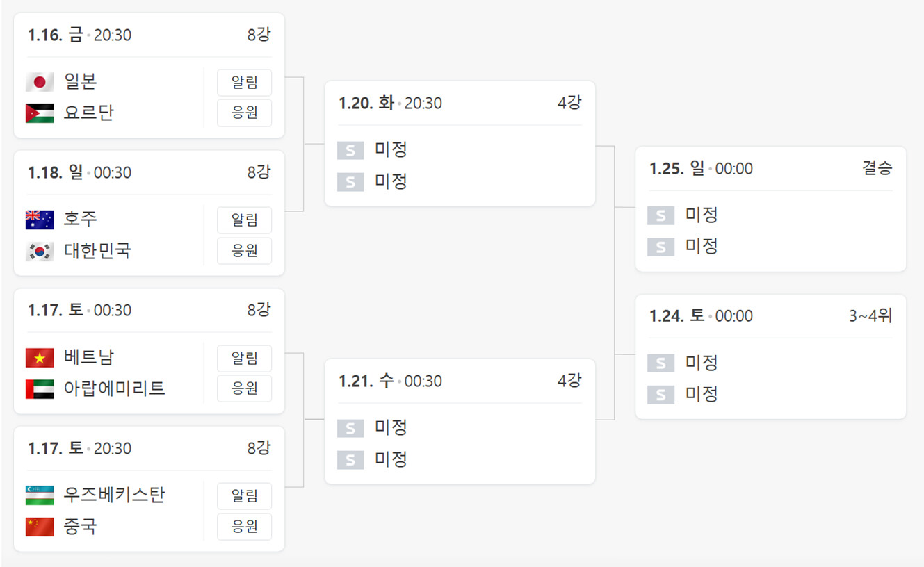Click the China flag icon
This screenshot has width=924, height=567.
point(40,527)
